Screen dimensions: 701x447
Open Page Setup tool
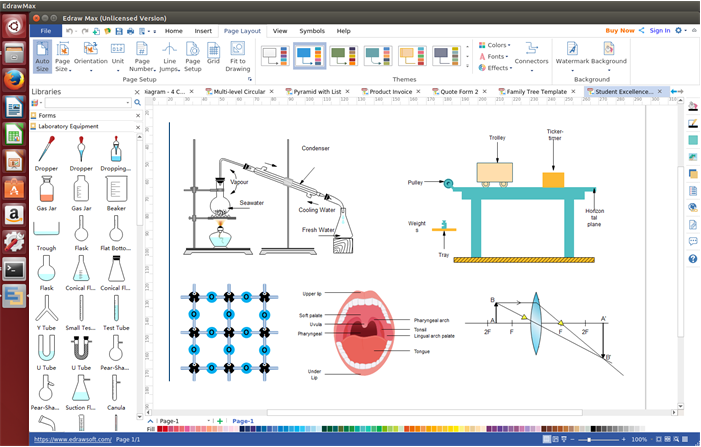[193, 56]
